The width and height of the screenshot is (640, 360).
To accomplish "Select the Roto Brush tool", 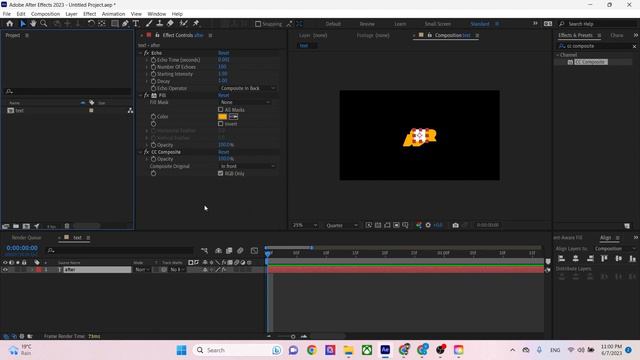I will click(x=184, y=24).
